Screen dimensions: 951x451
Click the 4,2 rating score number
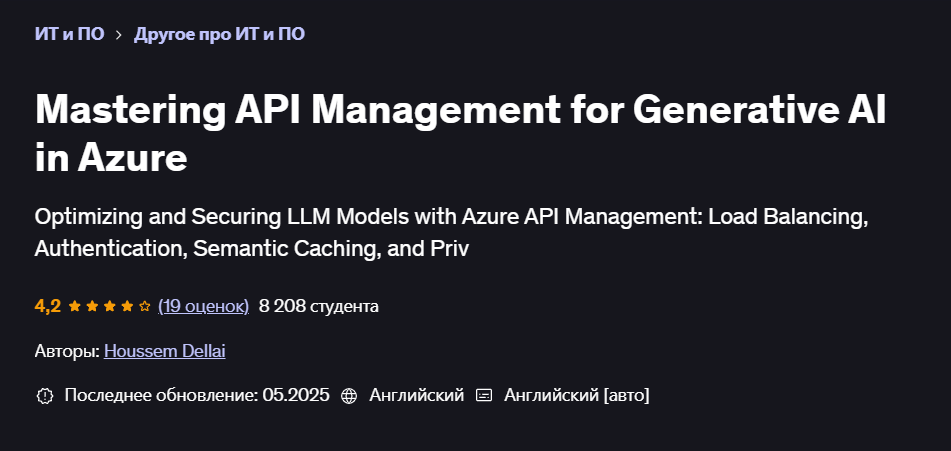(x=48, y=306)
